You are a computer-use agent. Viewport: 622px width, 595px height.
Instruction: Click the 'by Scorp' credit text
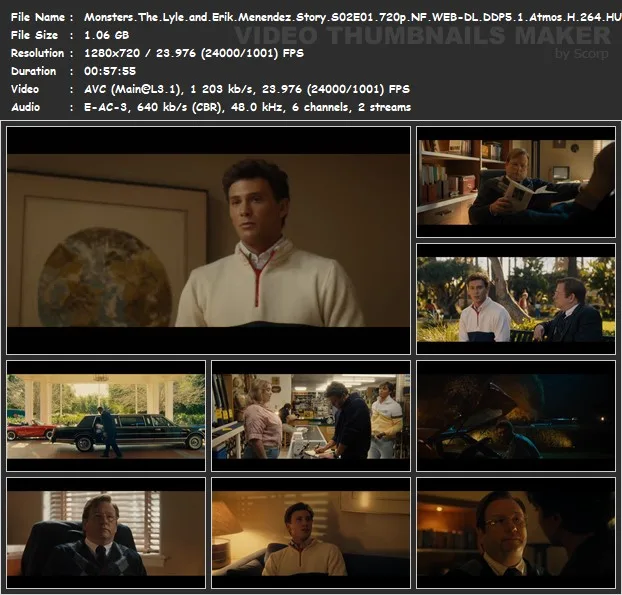(581, 54)
